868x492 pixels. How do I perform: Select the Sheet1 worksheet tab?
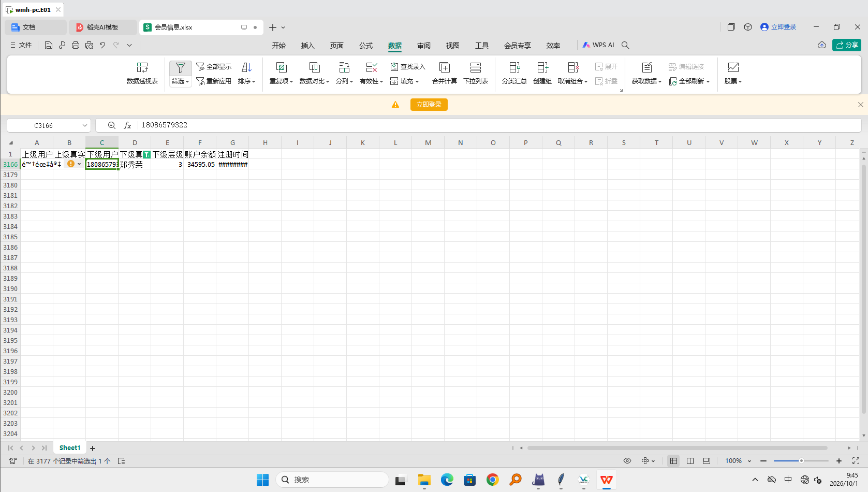(70, 448)
